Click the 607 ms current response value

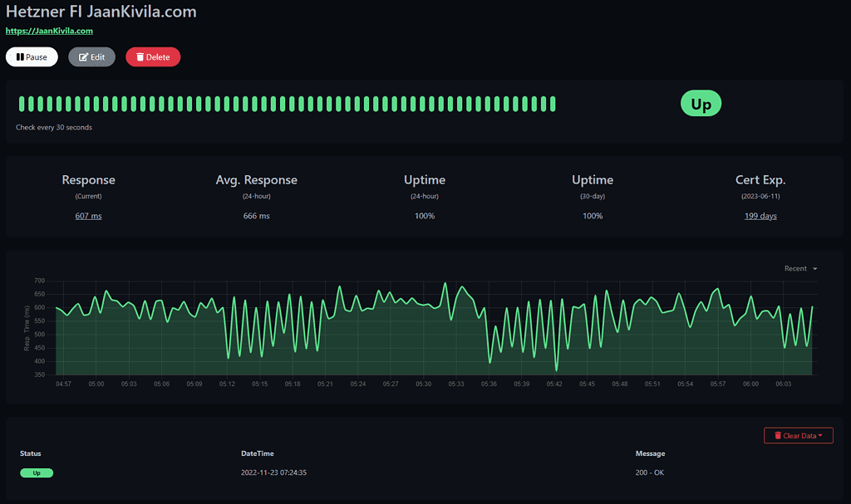88,216
